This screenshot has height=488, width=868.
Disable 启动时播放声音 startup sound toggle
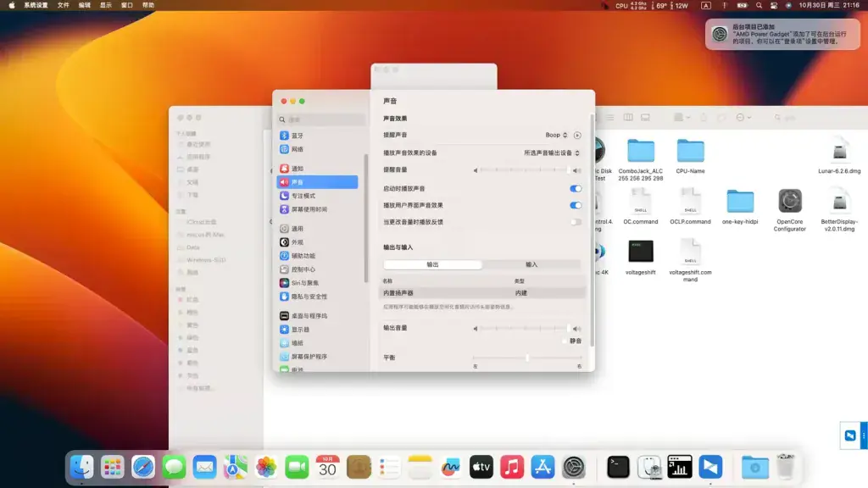point(576,189)
